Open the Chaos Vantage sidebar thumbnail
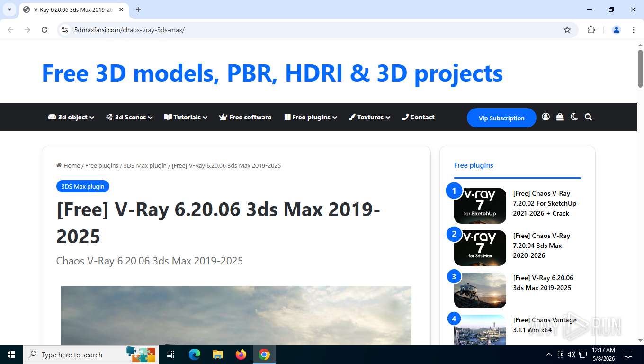Image resolution: width=644 pixels, height=364 pixels. 480,330
